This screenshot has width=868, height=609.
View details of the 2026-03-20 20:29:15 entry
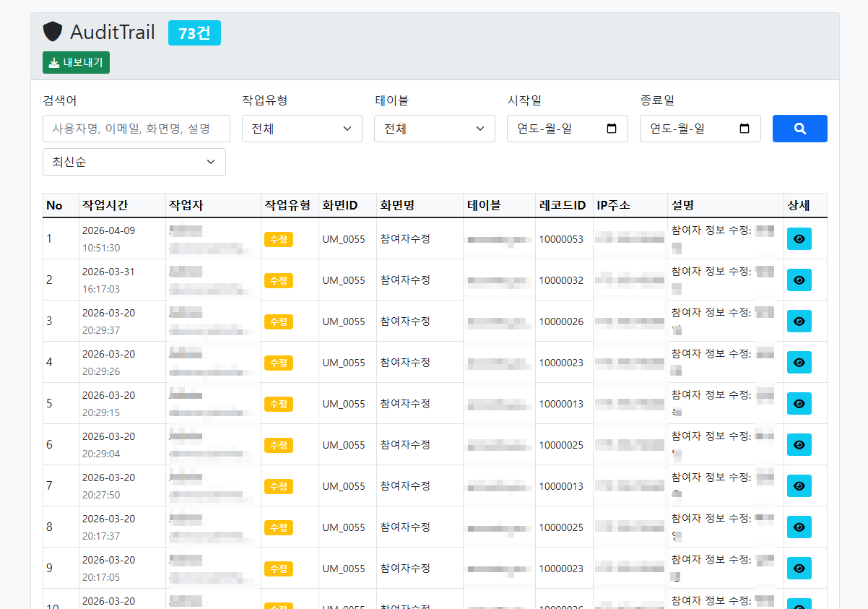point(799,403)
